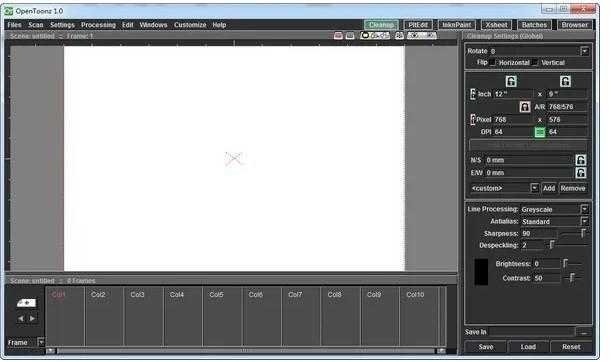Screen dimensions: 611x362
Task: Click the Inch height field showing 9
Action: tap(567, 94)
